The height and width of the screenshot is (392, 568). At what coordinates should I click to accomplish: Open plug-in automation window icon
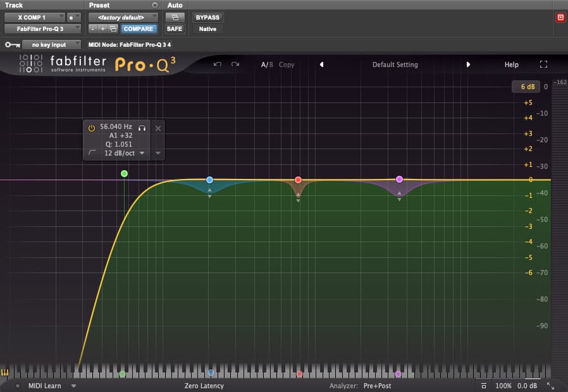[x=175, y=17]
